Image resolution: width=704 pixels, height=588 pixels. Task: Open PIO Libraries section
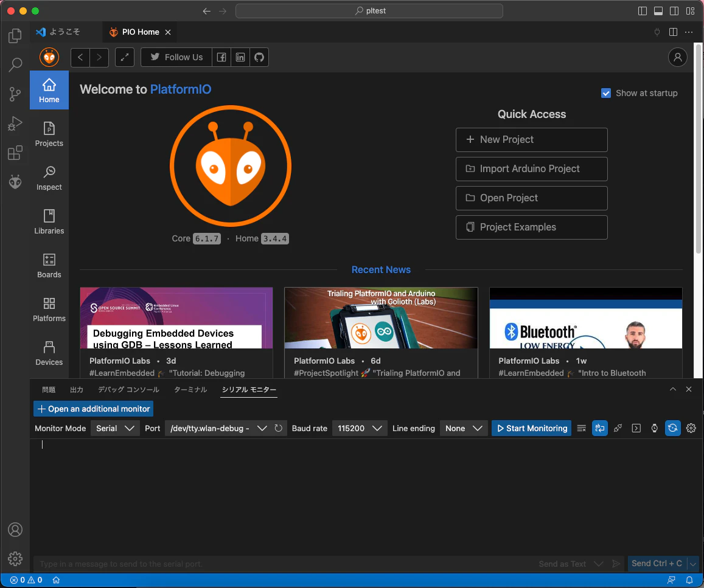click(49, 221)
